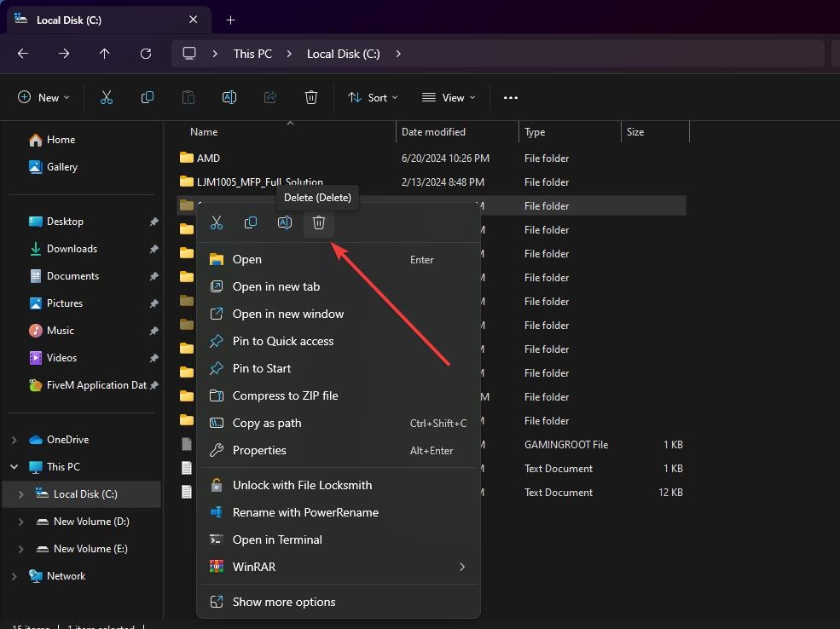Click the Rename icon in the context menu

click(x=285, y=222)
